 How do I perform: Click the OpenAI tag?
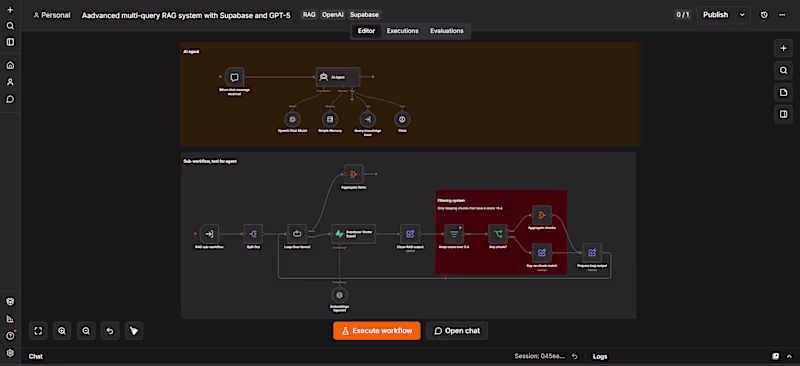pos(333,15)
